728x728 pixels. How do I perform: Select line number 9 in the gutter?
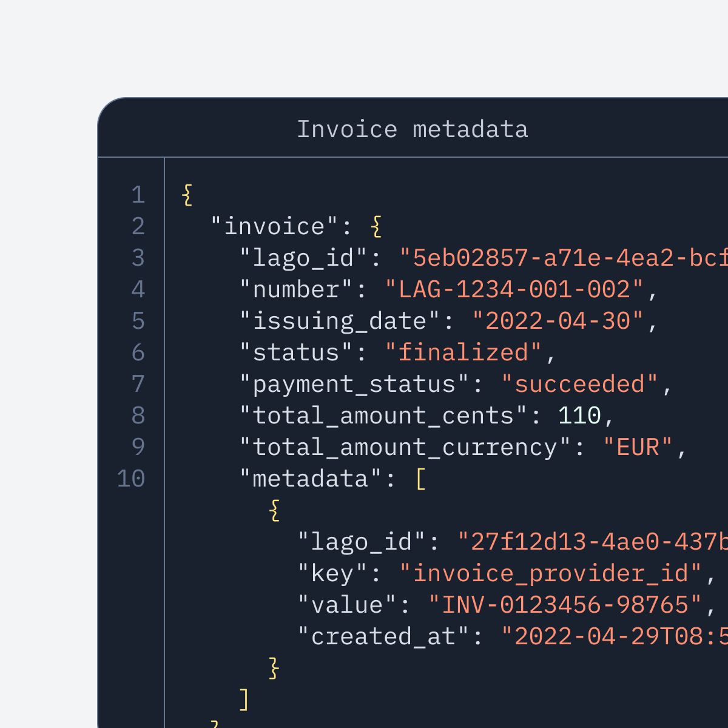tap(138, 447)
